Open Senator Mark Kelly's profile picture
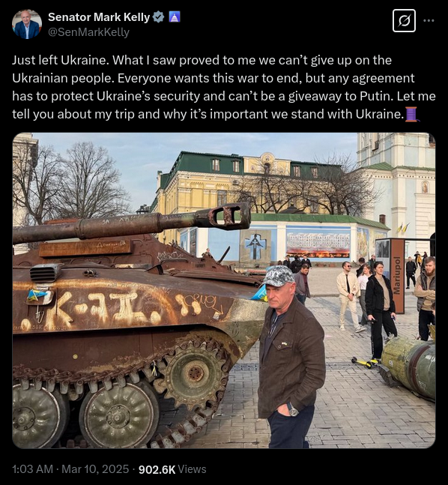The height and width of the screenshot is (485, 448). click(27, 24)
